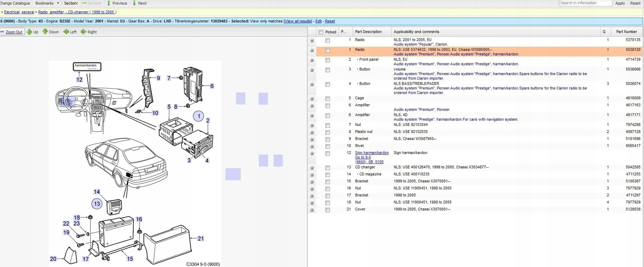The image size is (644, 267).
Task: Pan diagram with Left arrow icon
Action: click(66, 32)
